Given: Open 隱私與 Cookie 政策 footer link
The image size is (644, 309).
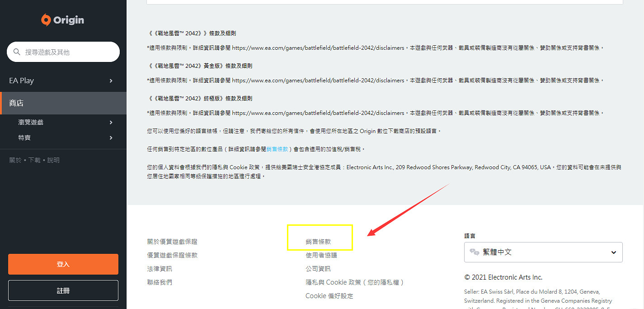Looking at the screenshot, I should click(x=354, y=282).
